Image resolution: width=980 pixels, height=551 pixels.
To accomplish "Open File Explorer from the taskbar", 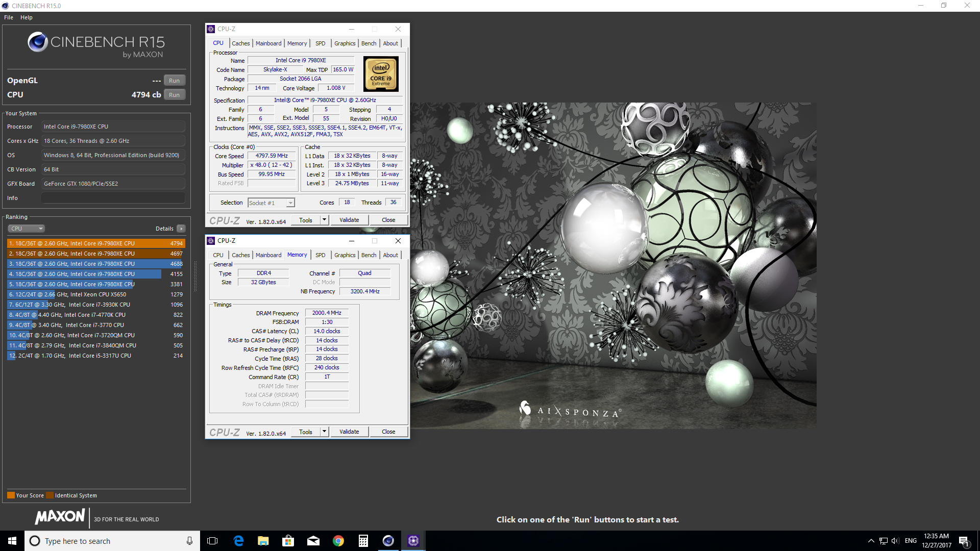I will 263,541.
